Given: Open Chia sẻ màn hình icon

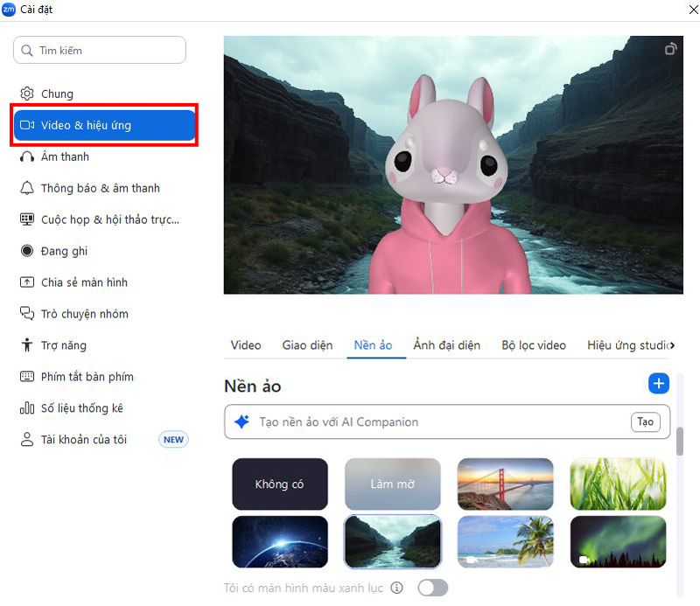Looking at the screenshot, I should [x=27, y=282].
